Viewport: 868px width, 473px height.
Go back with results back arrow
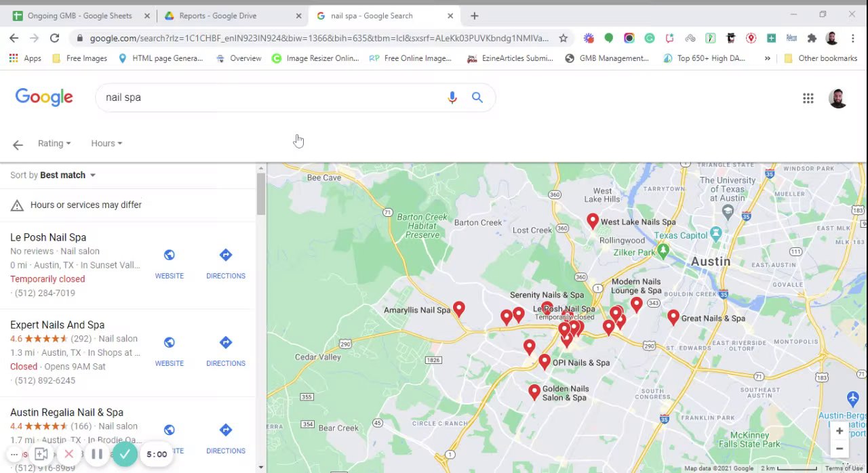coord(18,144)
